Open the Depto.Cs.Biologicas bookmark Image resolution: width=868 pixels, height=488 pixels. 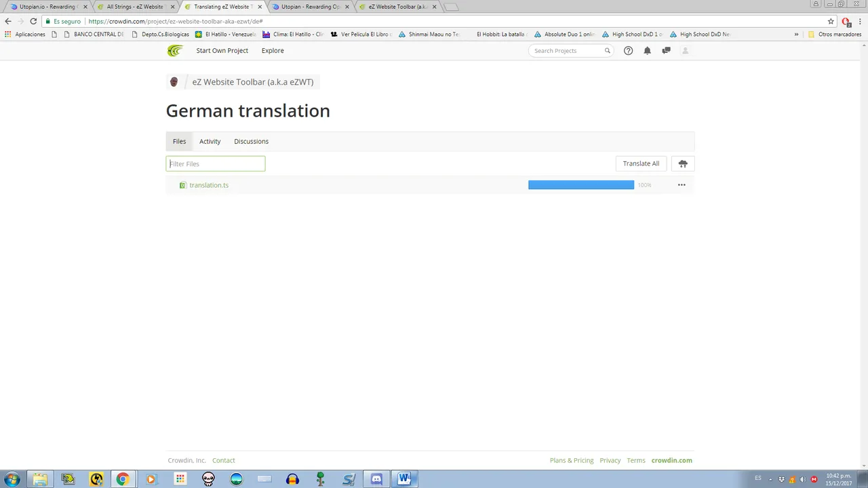(x=160, y=34)
